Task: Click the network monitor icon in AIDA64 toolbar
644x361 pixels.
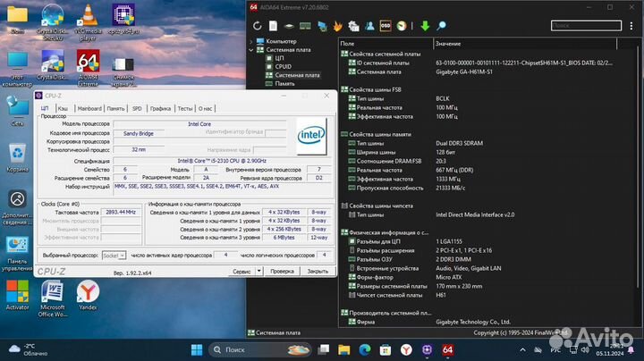Action: (322, 26)
